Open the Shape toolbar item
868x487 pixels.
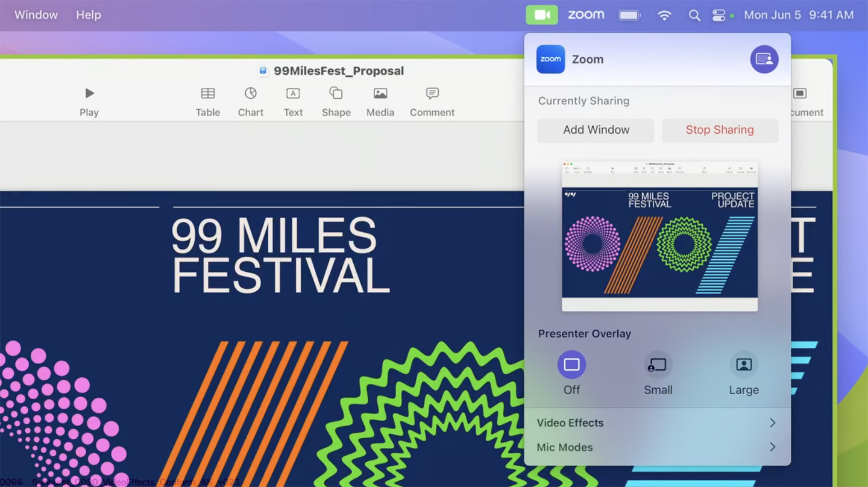[x=336, y=102]
